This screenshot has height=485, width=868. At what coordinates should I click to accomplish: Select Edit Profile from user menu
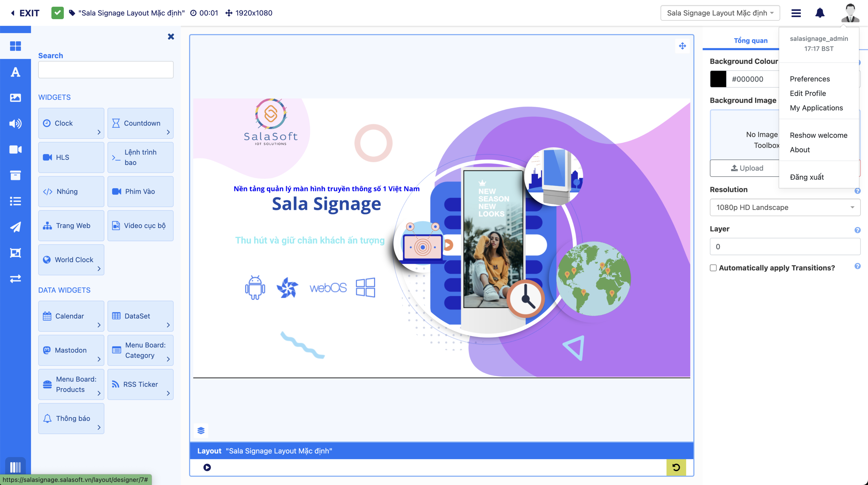coord(808,94)
